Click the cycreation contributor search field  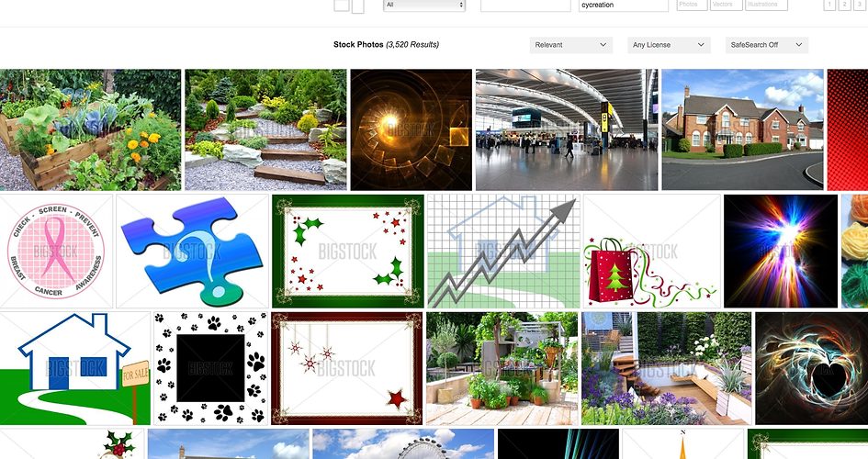click(x=624, y=5)
